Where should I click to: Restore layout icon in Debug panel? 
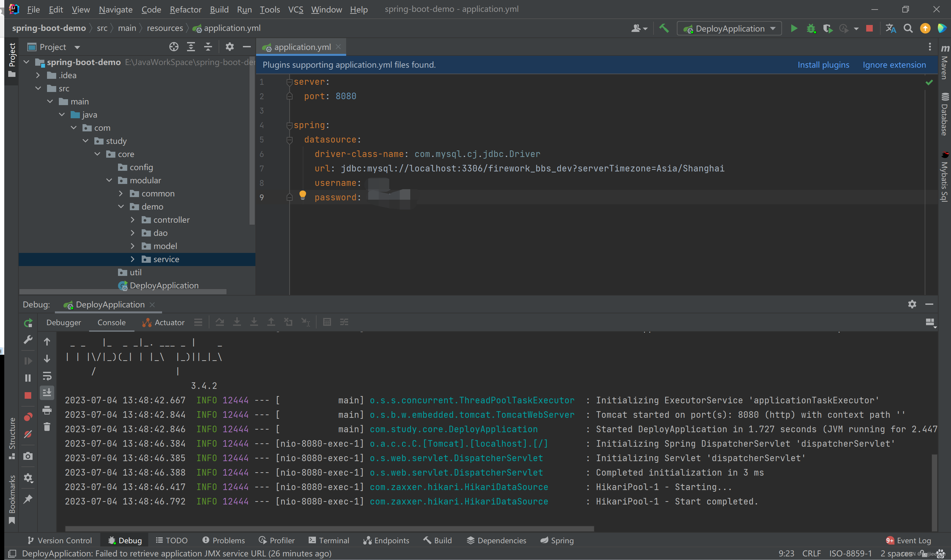(x=930, y=322)
